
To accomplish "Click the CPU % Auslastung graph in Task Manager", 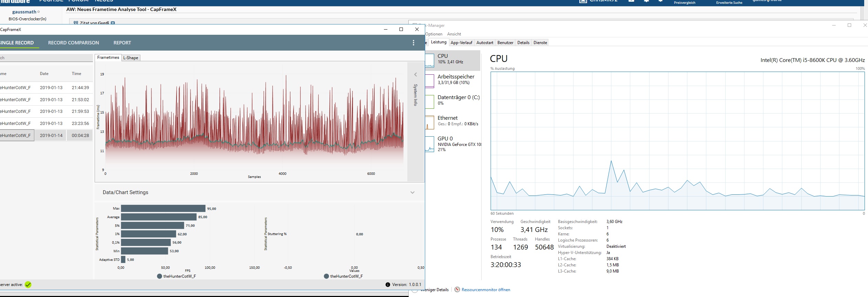I will click(x=677, y=141).
